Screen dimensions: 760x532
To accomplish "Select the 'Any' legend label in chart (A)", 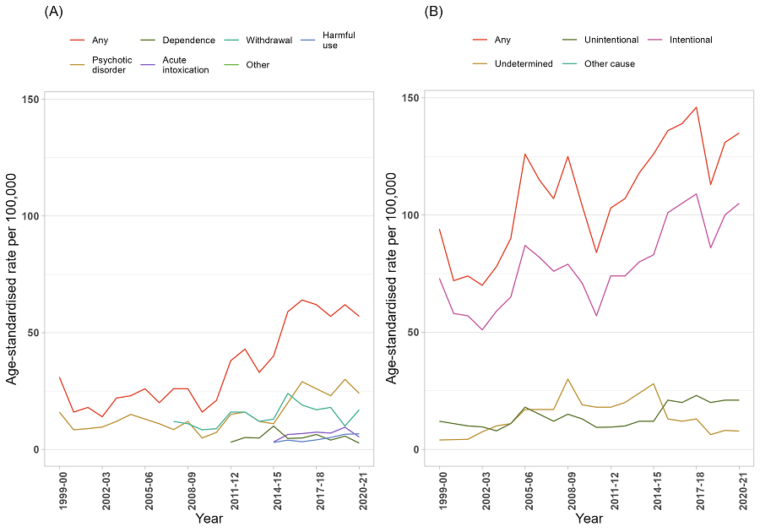I will click(x=100, y=41).
